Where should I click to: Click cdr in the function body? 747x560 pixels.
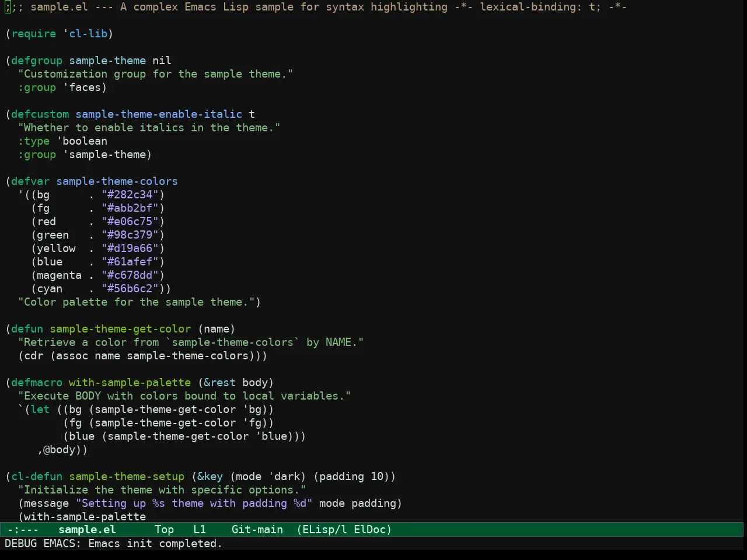point(33,356)
